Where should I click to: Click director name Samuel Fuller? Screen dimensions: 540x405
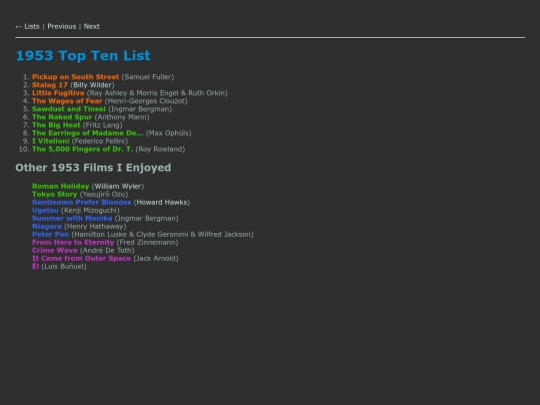(x=148, y=77)
